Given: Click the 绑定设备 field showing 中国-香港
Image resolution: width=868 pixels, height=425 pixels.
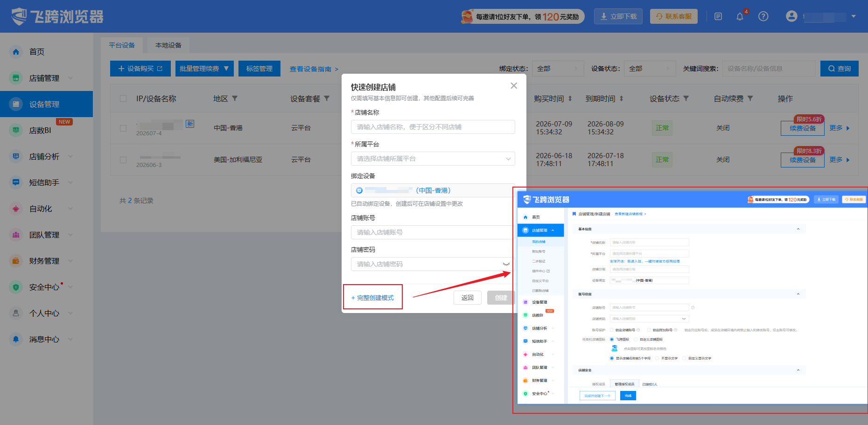Looking at the screenshot, I should point(433,190).
